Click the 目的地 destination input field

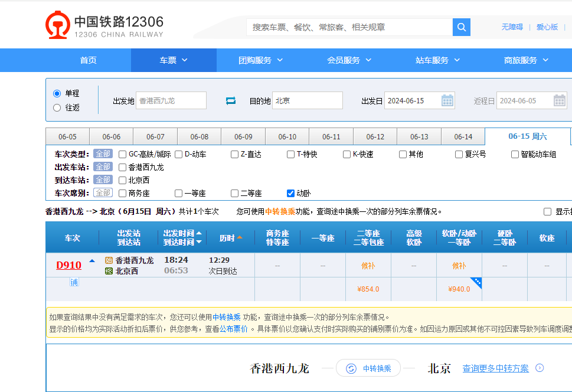[x=307, y=100]
